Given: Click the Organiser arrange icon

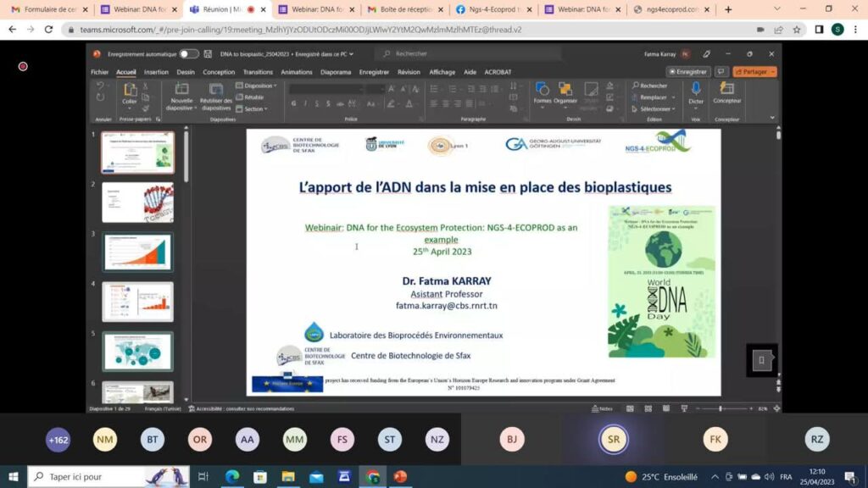Looking at the screenshot, I should point(565,91).
